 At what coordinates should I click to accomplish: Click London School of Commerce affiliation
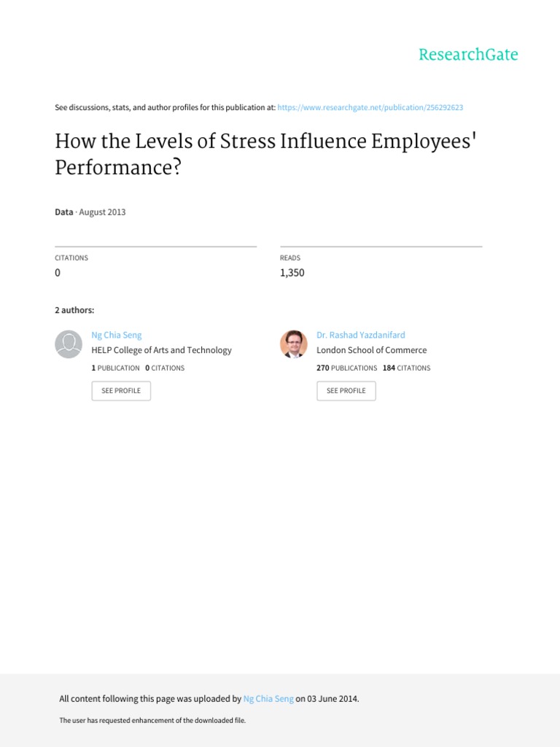pos(371,350)
